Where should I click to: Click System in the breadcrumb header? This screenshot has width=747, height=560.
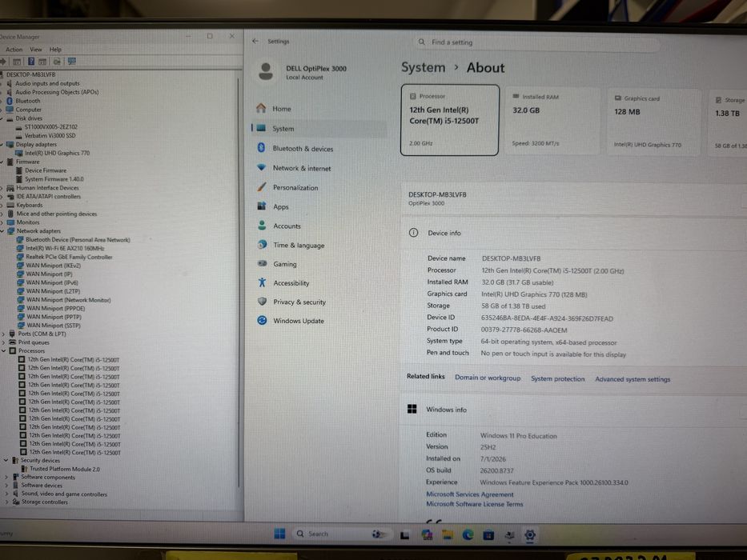(x=423, y=68)
